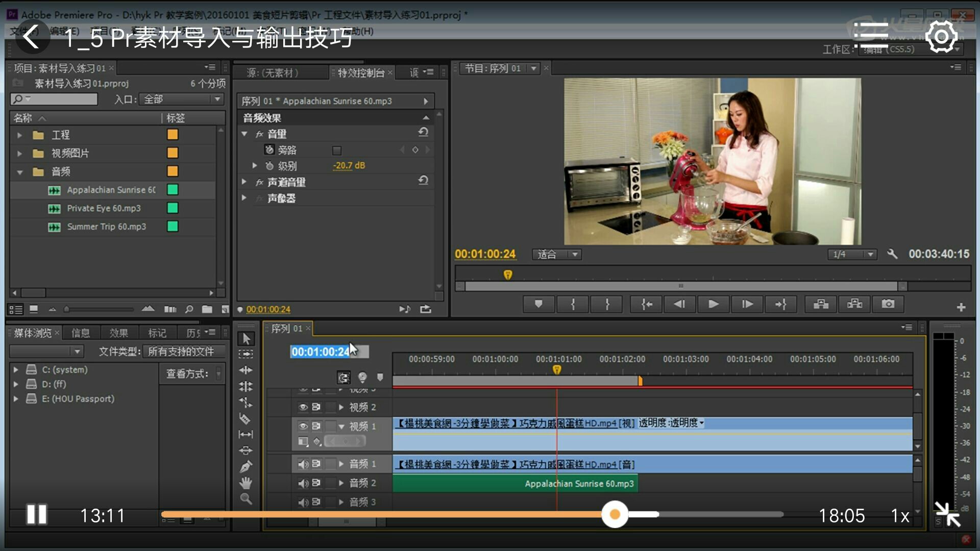Select the Razor tool

click(x=246, y=419)
